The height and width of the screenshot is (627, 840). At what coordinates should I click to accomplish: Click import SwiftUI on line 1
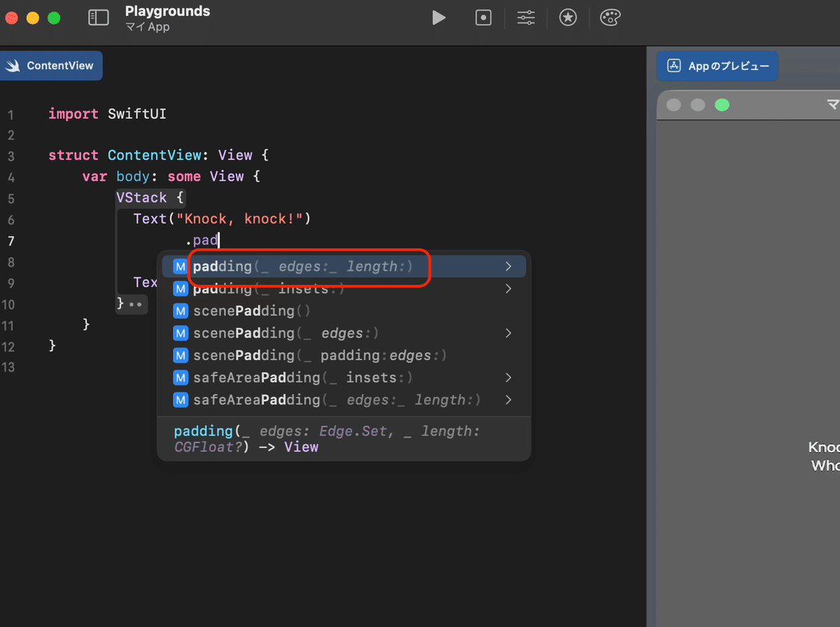click(x=107, y=113)
